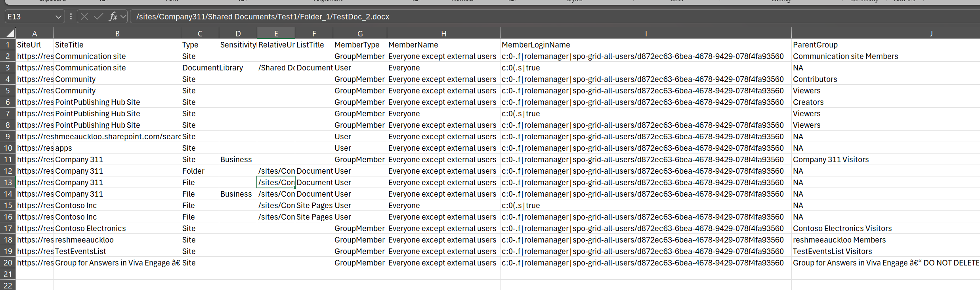Click the Enter checkmark icon in formula bar
The width and height of the screenshot is (980, 290).
98,17
